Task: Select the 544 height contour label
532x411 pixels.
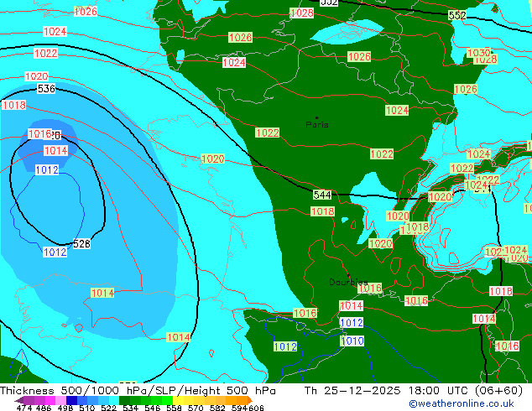Action: click(322, 195)
